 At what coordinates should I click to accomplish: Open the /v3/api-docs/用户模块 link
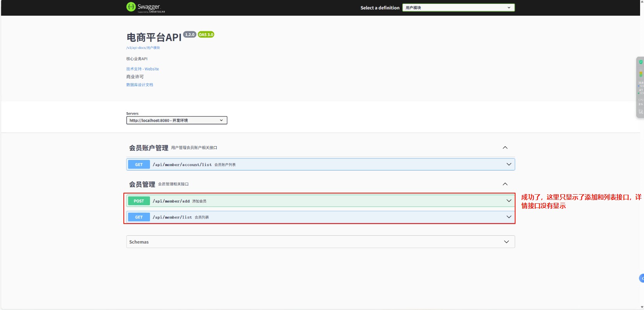click(143, 48)
